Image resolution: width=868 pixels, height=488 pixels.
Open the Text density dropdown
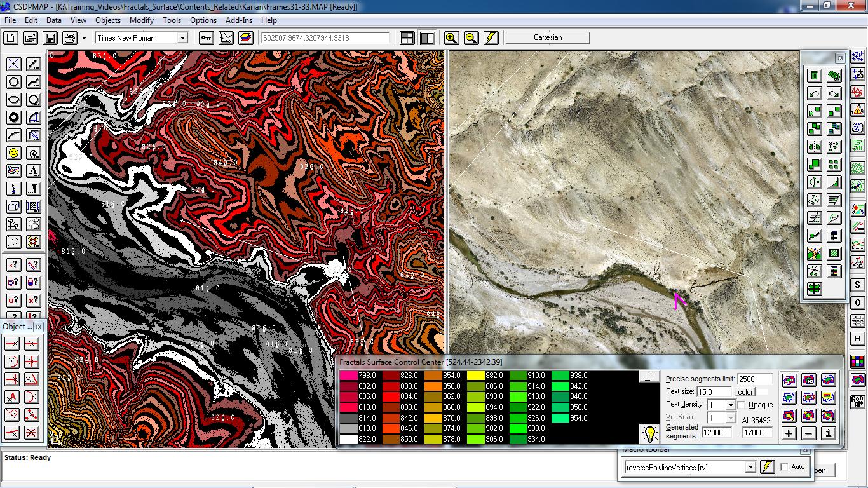pyautogui.click(x=731, y=405)
